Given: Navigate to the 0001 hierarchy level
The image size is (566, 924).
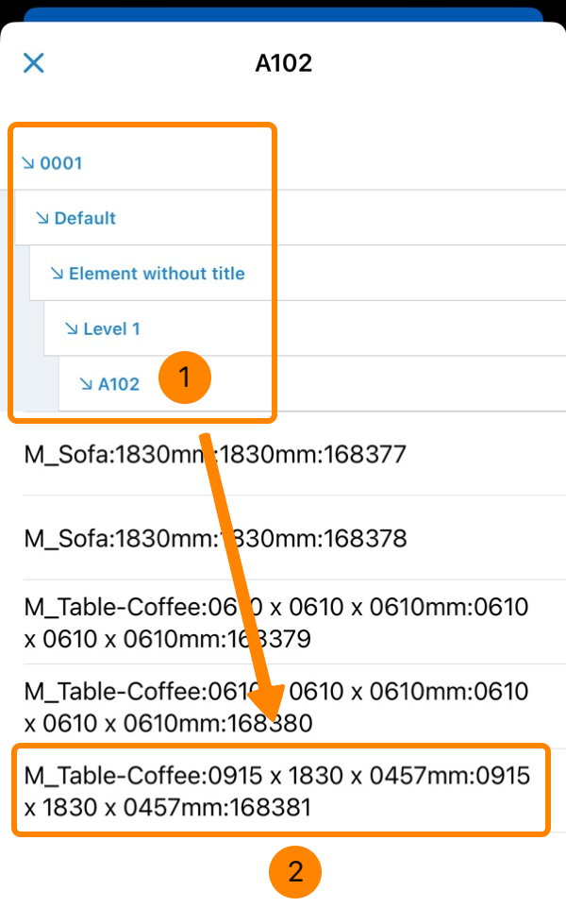Looking at the screenshot, I should [x=61, y=163].
